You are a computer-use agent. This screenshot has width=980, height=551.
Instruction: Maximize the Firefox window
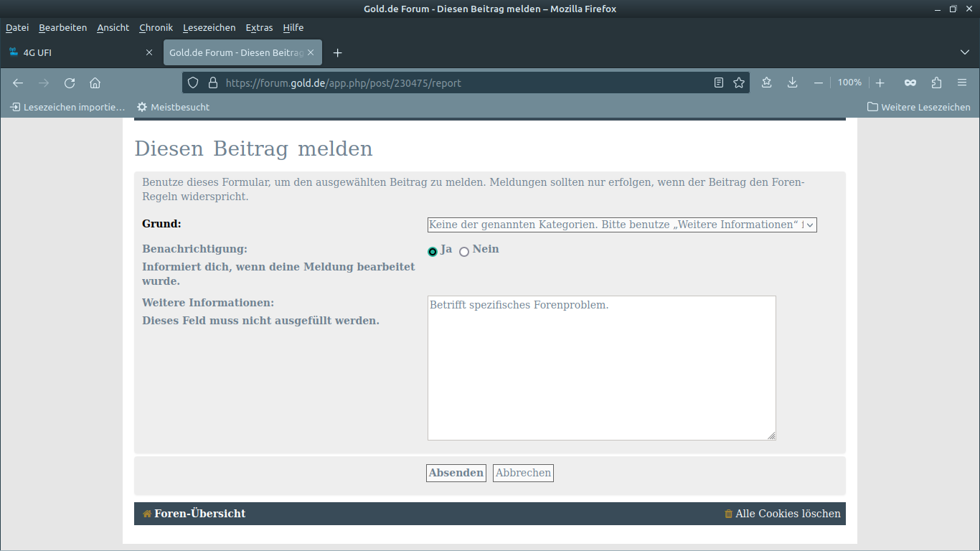(x=953, y=9)
